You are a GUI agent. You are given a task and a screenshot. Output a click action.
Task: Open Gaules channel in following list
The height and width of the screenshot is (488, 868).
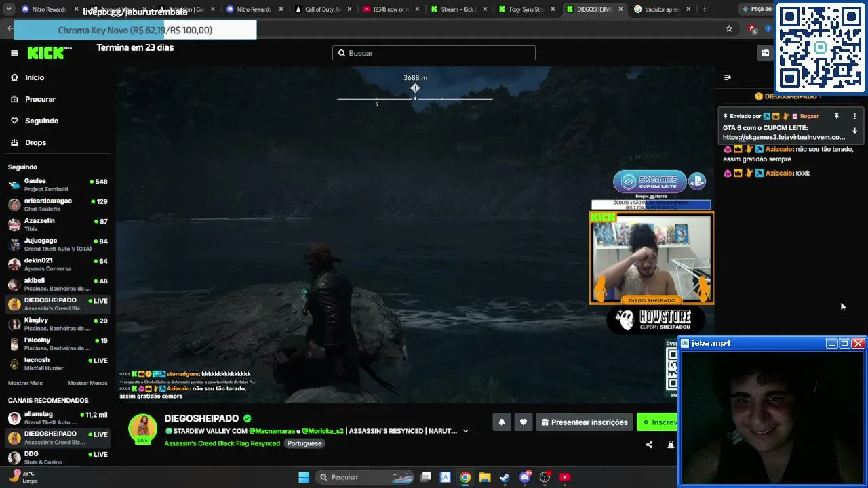click(58, 184)
